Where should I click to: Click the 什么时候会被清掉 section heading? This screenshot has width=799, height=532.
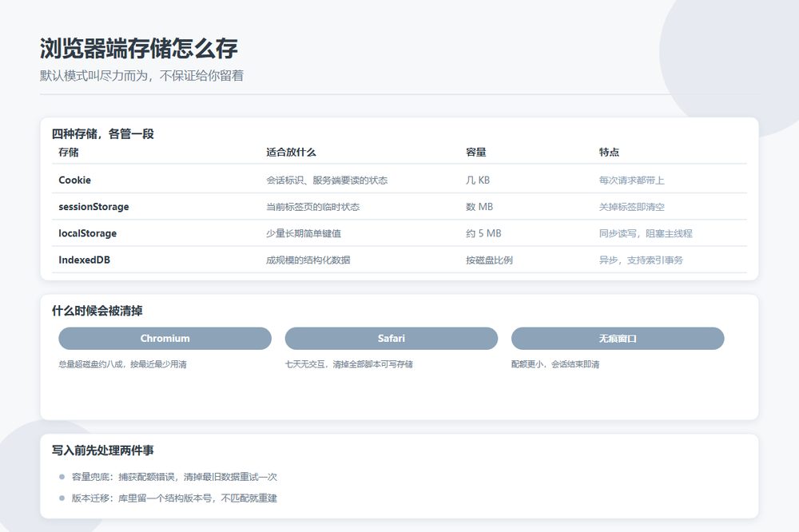(97, 310)
